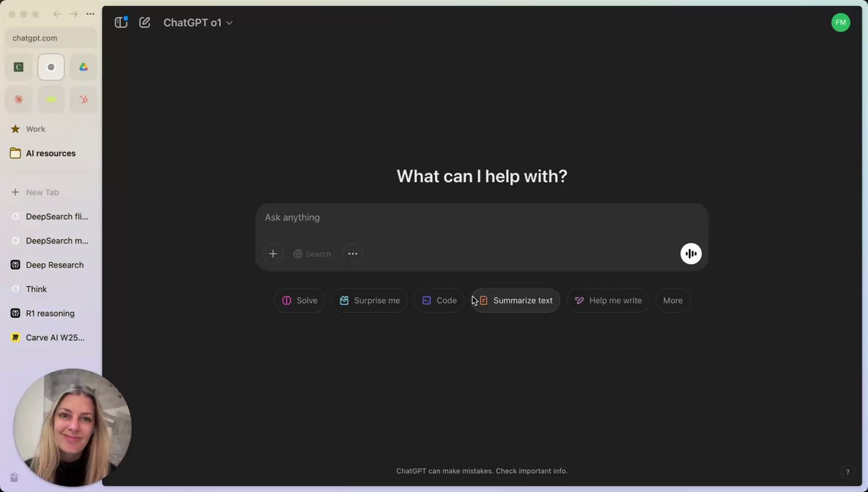This screenshot has width=868, height=492.
Task: Open the pinned yellow-green tab
Action: (x=51, y=100)
